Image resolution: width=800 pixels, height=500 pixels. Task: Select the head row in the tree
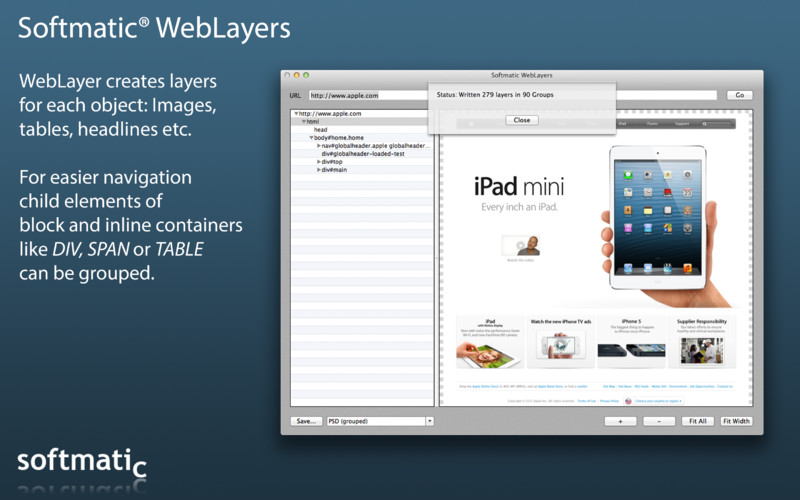click(x=362, y=130)
